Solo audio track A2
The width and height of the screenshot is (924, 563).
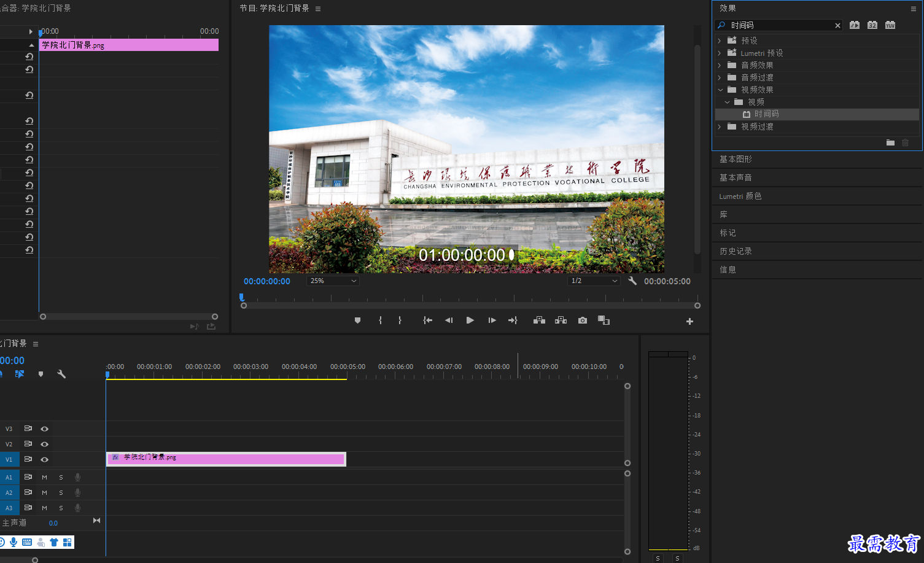tap(61, 492)
